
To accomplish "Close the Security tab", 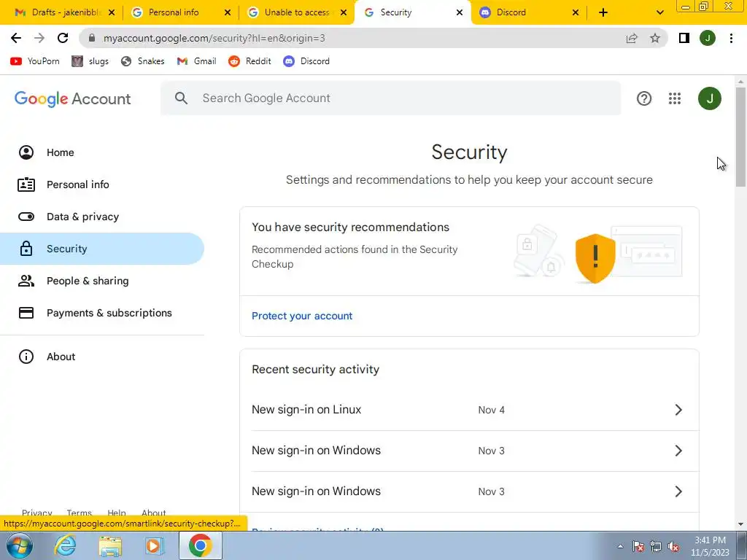I will 460,12.
